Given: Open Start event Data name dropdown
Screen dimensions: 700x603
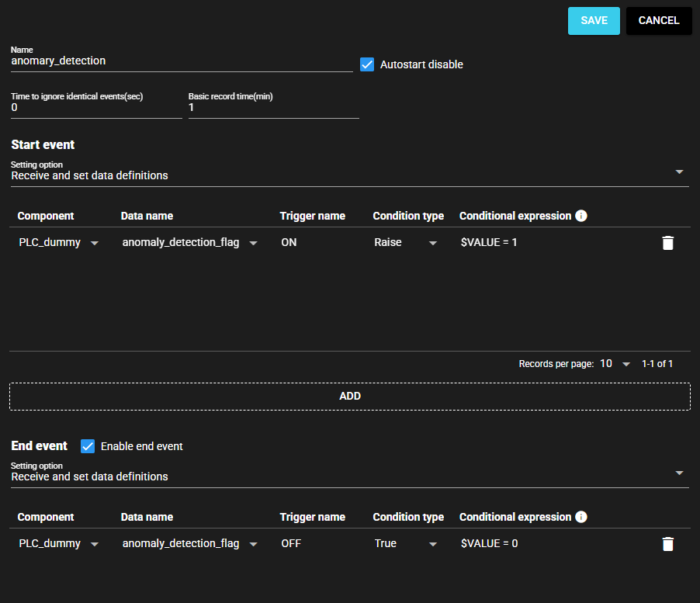Looking at the screenshot, I should 189,243.
